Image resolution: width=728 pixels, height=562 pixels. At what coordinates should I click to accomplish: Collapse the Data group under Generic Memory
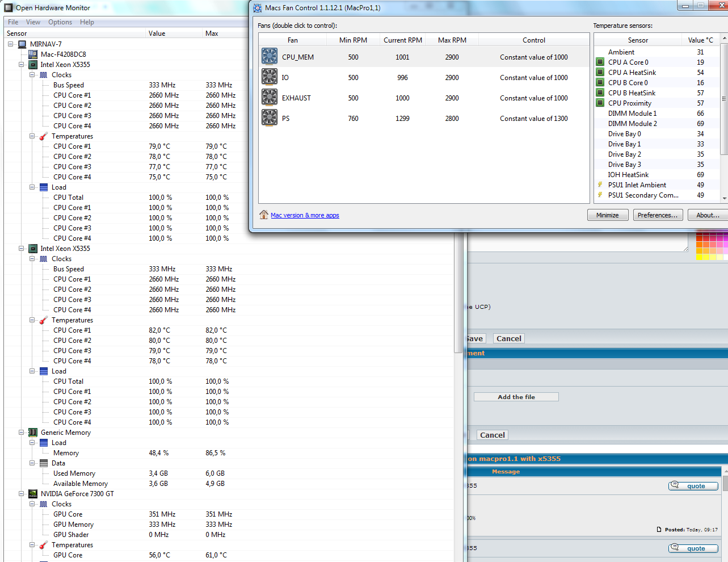32,463
